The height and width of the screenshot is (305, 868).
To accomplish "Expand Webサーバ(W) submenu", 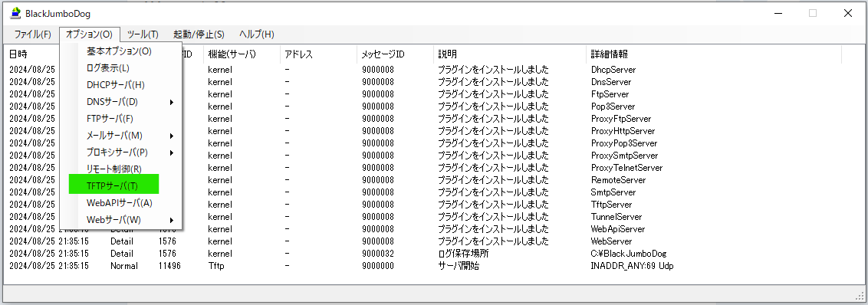I will (121, 220).
